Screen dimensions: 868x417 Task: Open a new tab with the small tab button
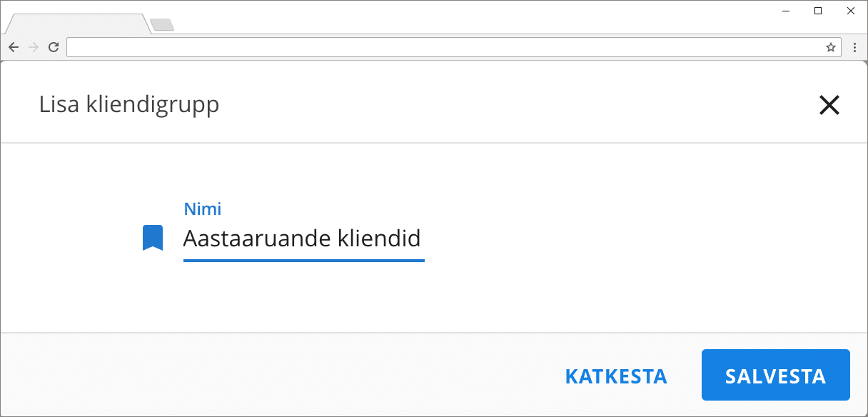click(x=163, y=26)
